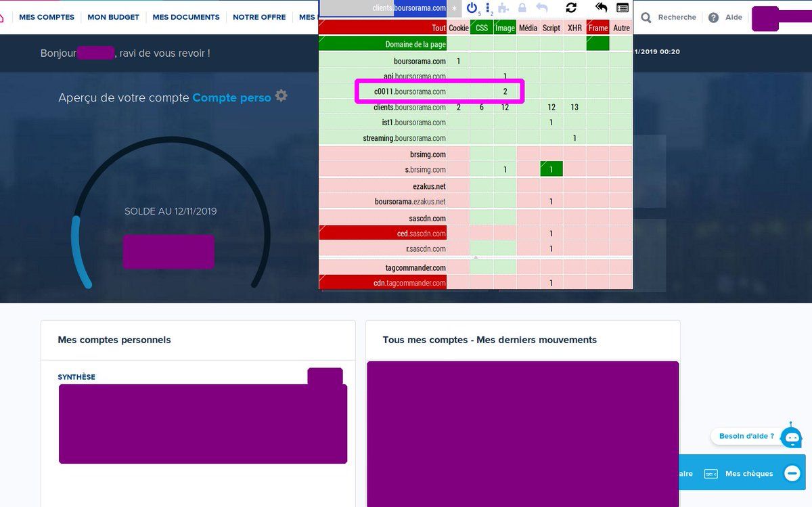Toggle the CSS column header in matrix
Image resolution: width=812 pixels, height=507 pixels.
pos(481,28)
